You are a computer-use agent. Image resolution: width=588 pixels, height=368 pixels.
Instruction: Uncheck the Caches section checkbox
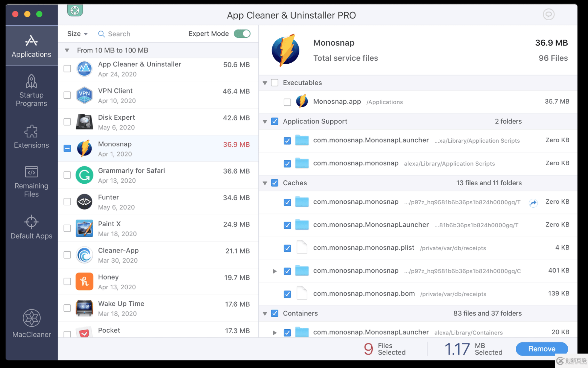tap(274, 183)
